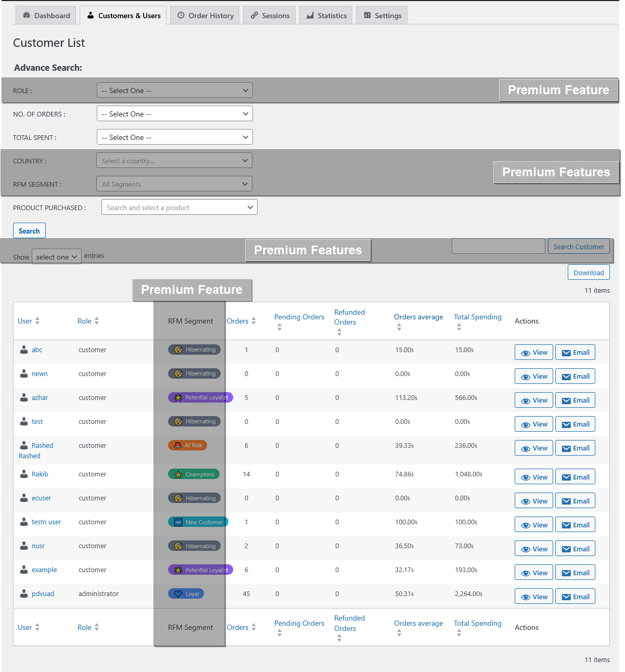625x672 pixels.
Task: Click the customer search text field
Action: (x=498, y=247)
